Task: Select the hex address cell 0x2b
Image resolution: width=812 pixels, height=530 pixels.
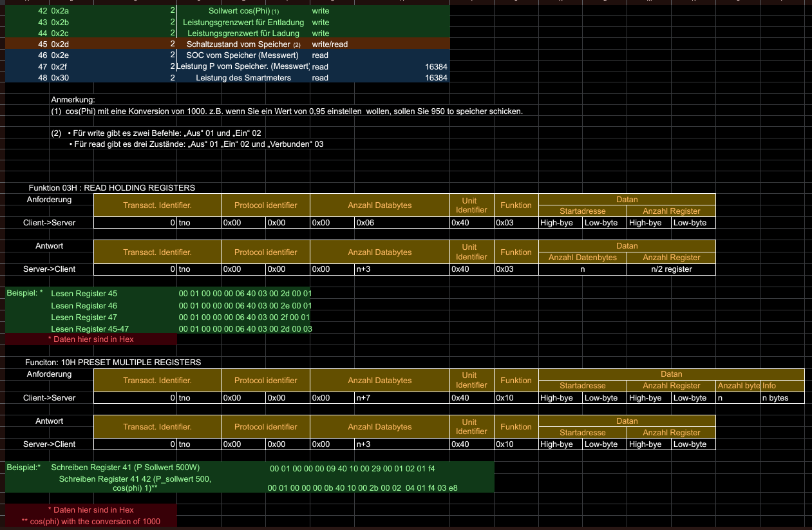Action: 60,22
